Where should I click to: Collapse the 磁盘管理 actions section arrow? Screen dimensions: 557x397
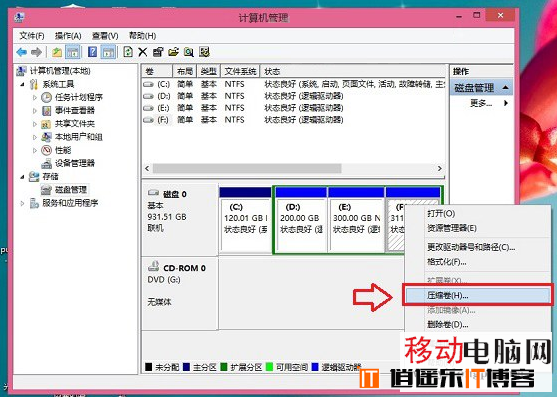coord(505,87)
